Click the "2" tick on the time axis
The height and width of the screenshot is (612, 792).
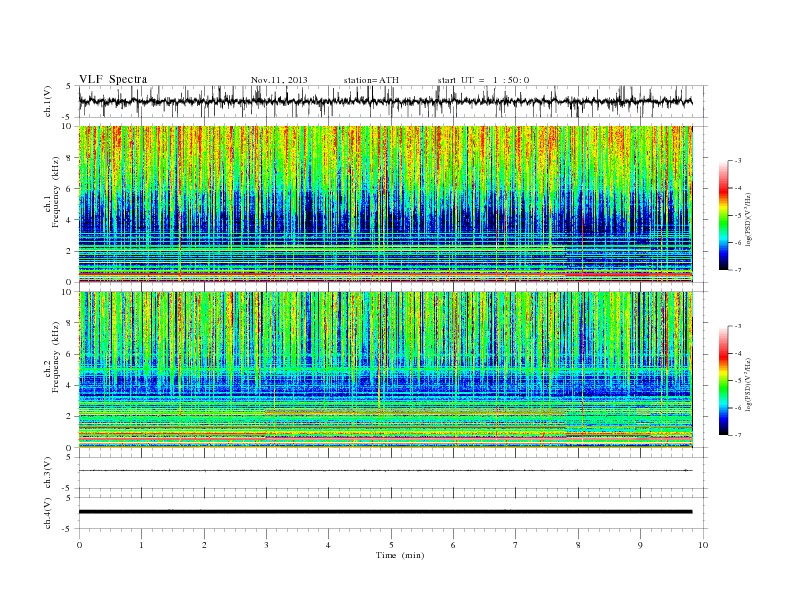click(204, 545)
